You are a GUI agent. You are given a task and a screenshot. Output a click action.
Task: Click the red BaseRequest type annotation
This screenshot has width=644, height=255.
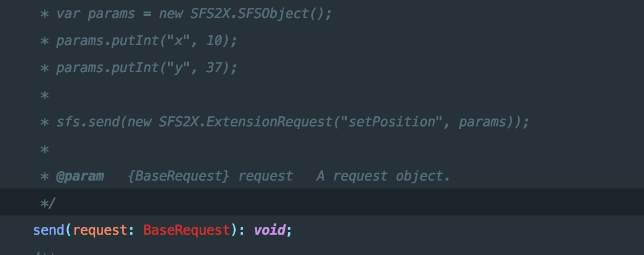pyautogui.click(x=187, y=230)
